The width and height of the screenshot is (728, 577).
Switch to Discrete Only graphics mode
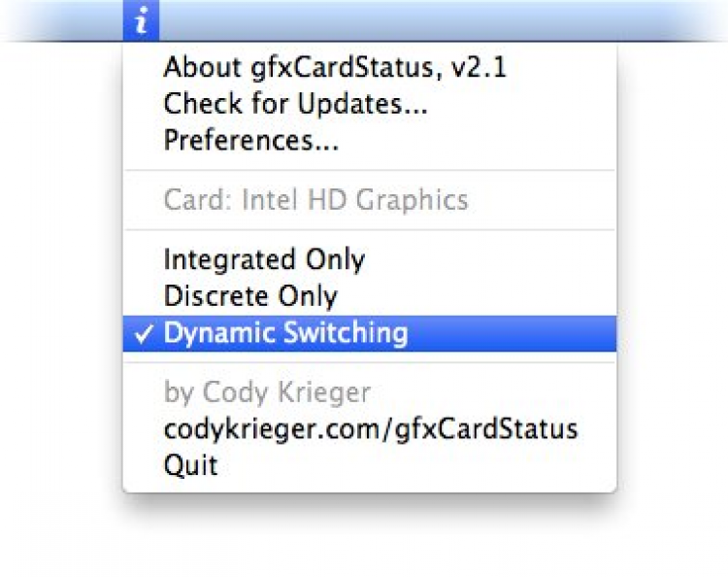(250, 296)
